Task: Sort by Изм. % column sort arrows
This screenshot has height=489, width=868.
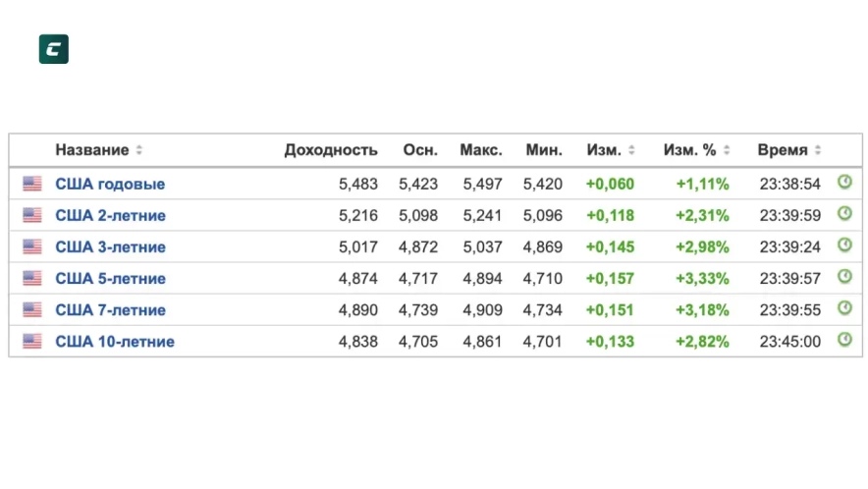Action: pyautogui.click(x=727, y=150)
